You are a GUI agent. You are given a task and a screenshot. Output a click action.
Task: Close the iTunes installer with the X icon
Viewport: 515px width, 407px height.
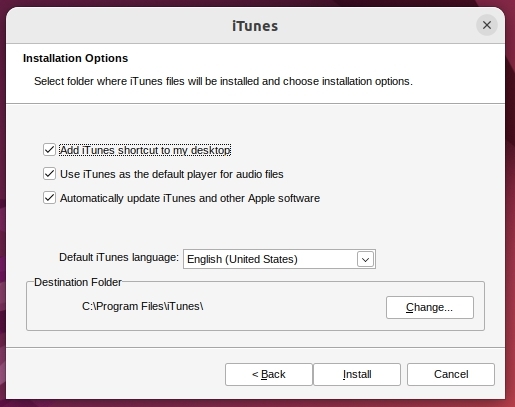coord(487,25)
